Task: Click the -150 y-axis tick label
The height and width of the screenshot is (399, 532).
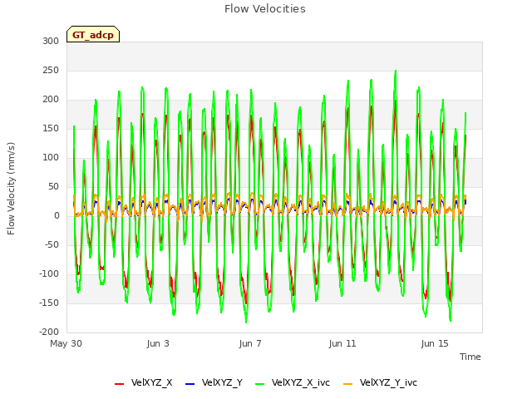Action: 49,303
